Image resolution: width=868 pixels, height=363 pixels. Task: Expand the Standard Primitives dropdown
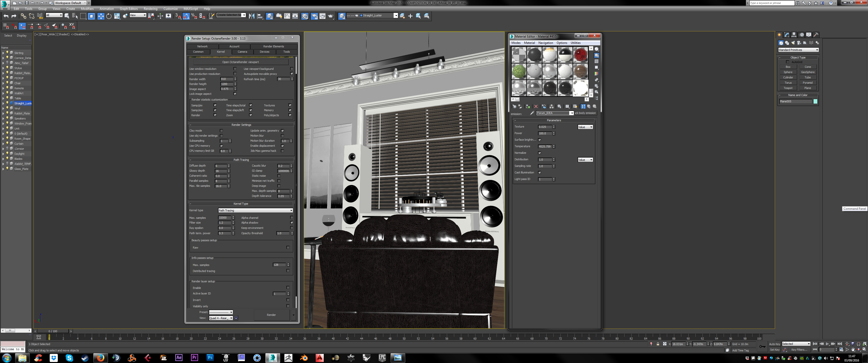tap(798, 50)
